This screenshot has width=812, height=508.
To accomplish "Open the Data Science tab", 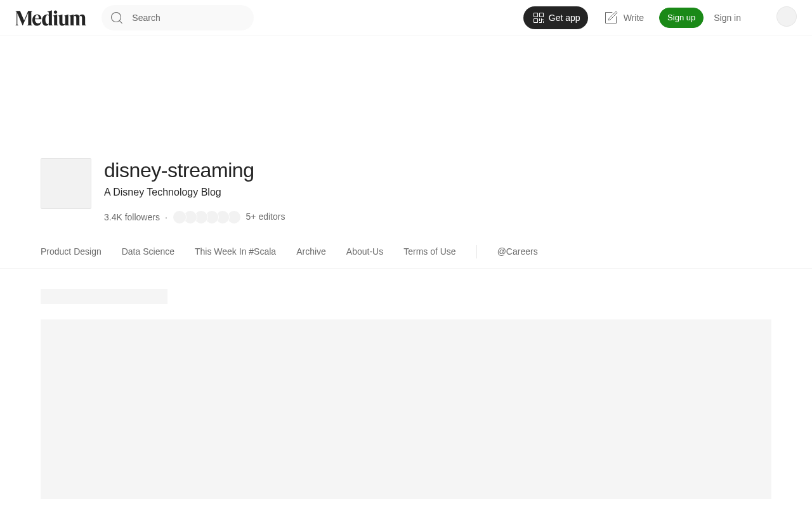I will point(148,251).
